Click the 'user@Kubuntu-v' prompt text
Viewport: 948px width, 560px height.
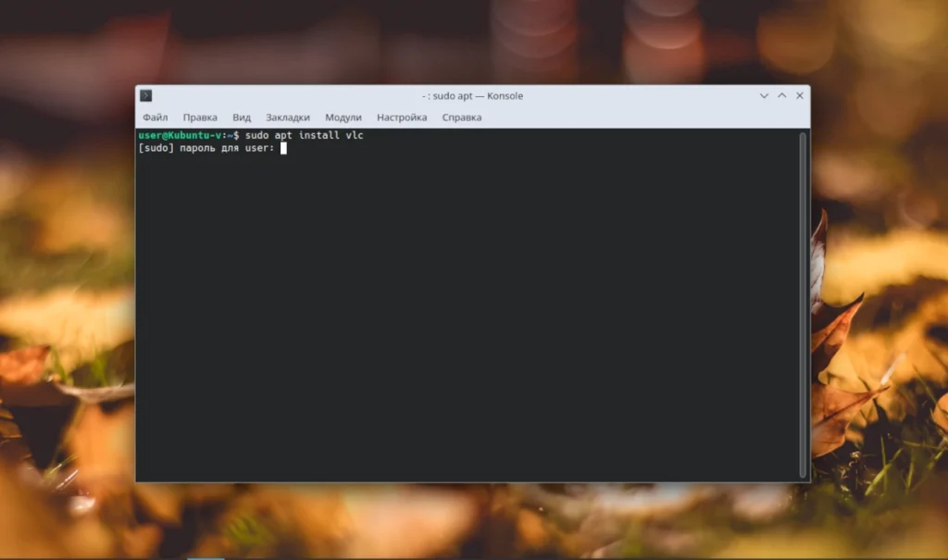click(x=180, y=135)
